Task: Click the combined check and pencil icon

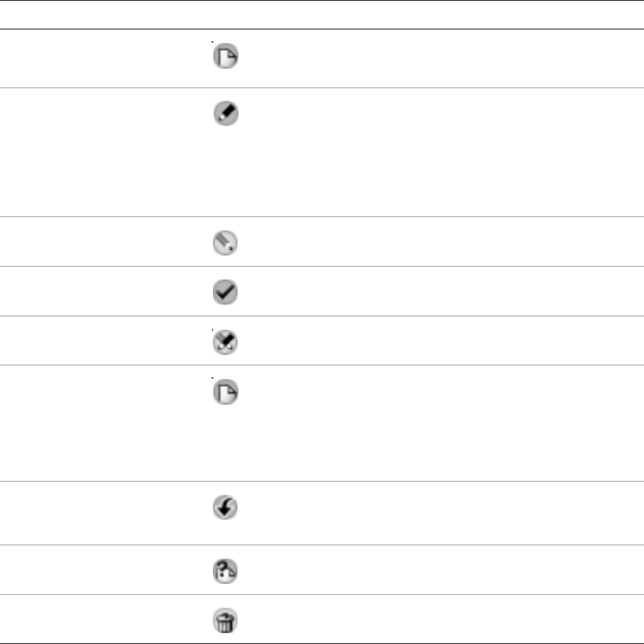Action: [225, 342]
